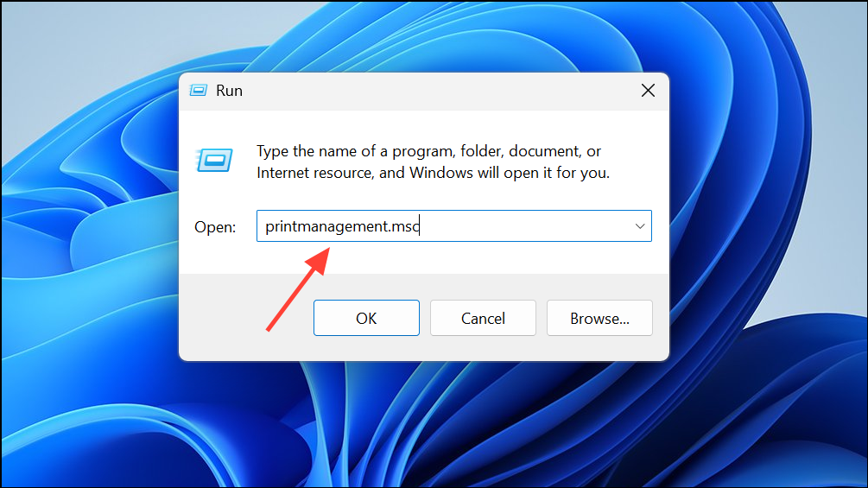The image size is (868, 488).
Task: Click the "Type the name of a program" line
Action: point(429,152)
